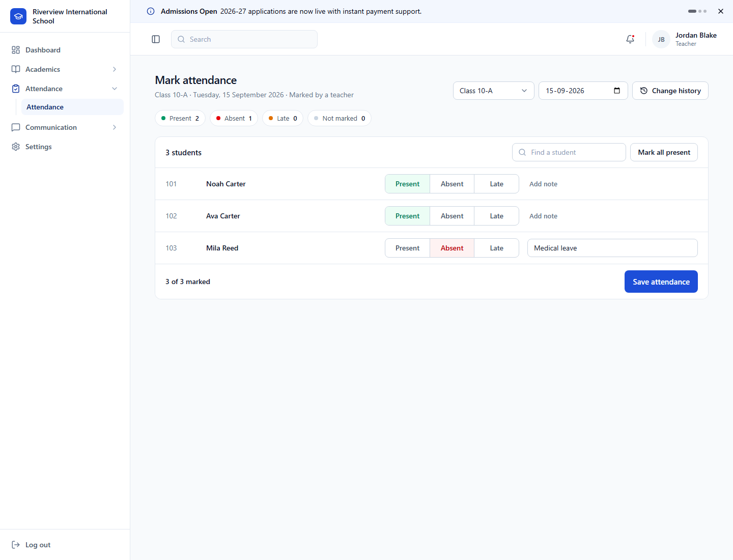The image size is (733, 560).
Task: Click Mark all present
Action: tap(664, 152)
